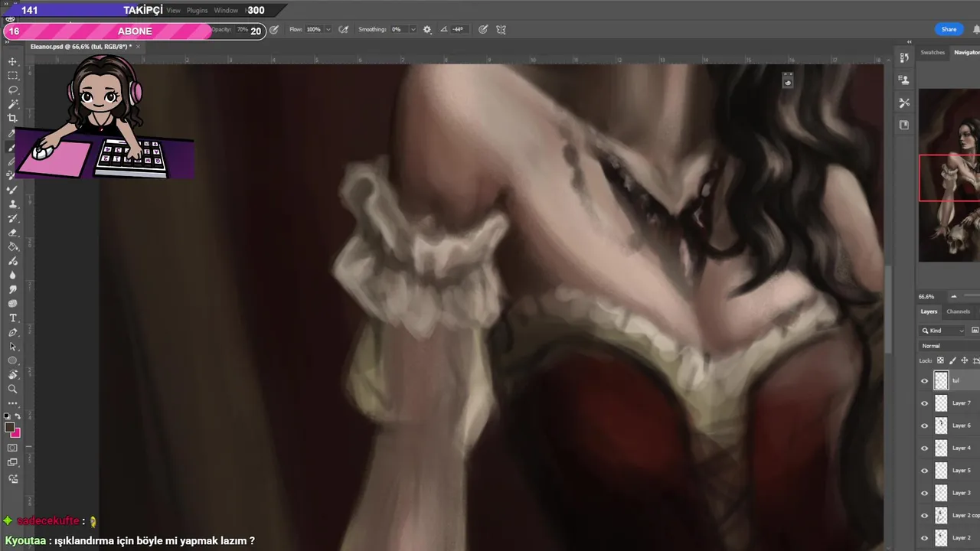The height and width of the screenshot is (551, 980).
Task: Switch to the Channels tab
Action: [958, 311]
